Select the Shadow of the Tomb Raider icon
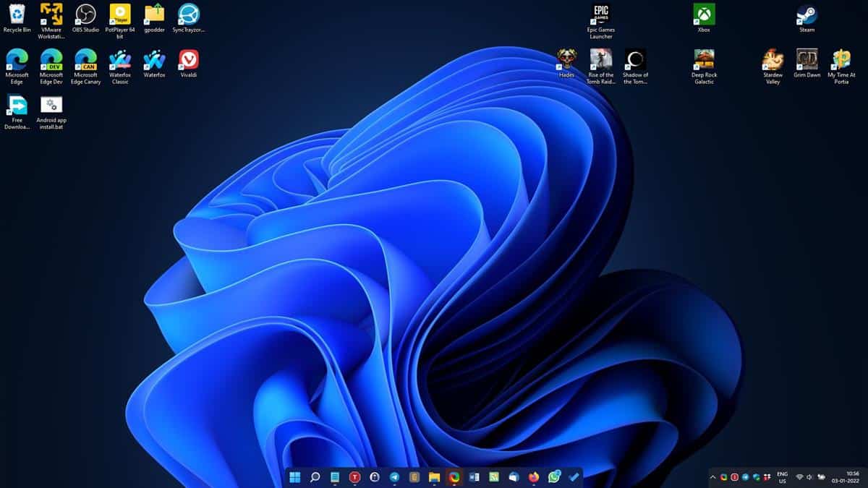868x488 pixels. 635,67
